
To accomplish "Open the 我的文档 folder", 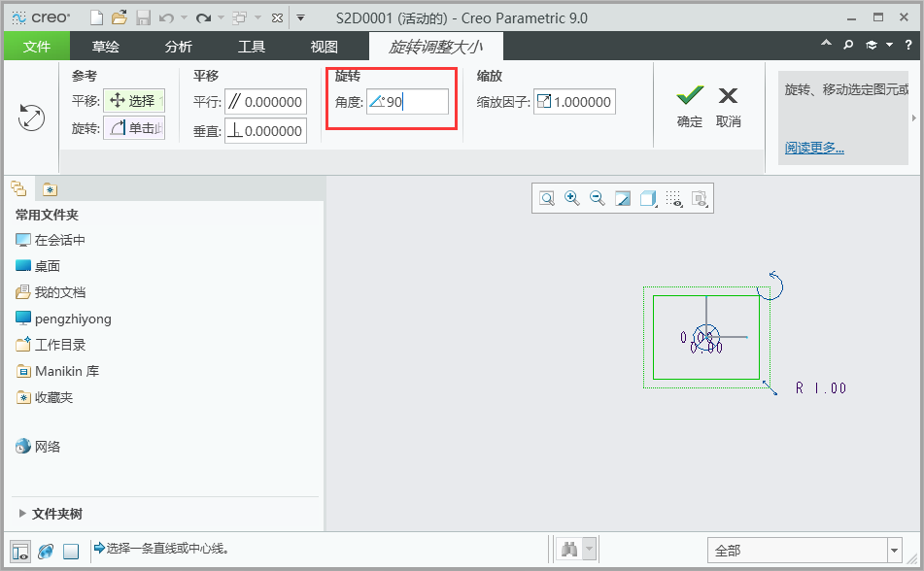I will click(x=51, y=292).
